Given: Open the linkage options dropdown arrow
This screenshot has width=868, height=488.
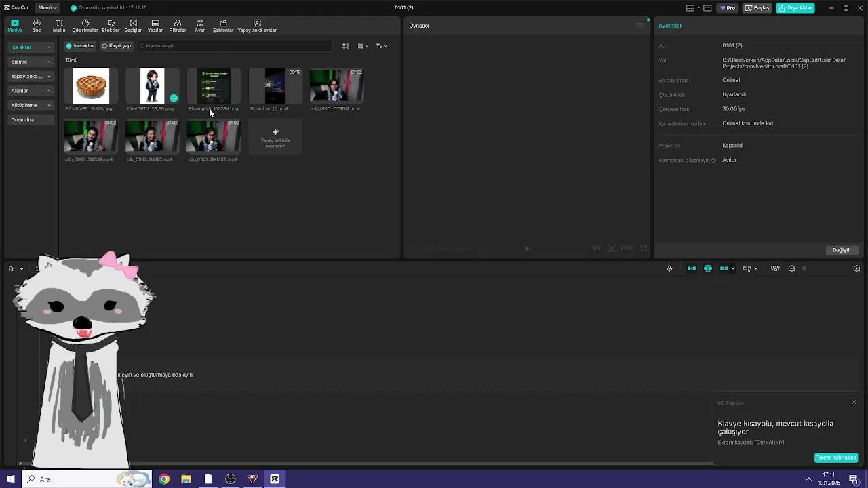Looking at the screenshot, I should 733,268.
